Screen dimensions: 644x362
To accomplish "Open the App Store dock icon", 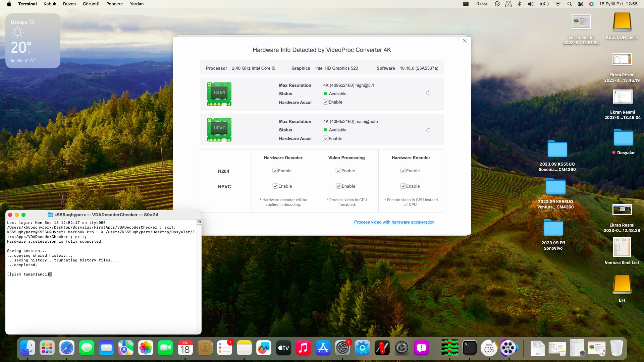I will 323,348.
